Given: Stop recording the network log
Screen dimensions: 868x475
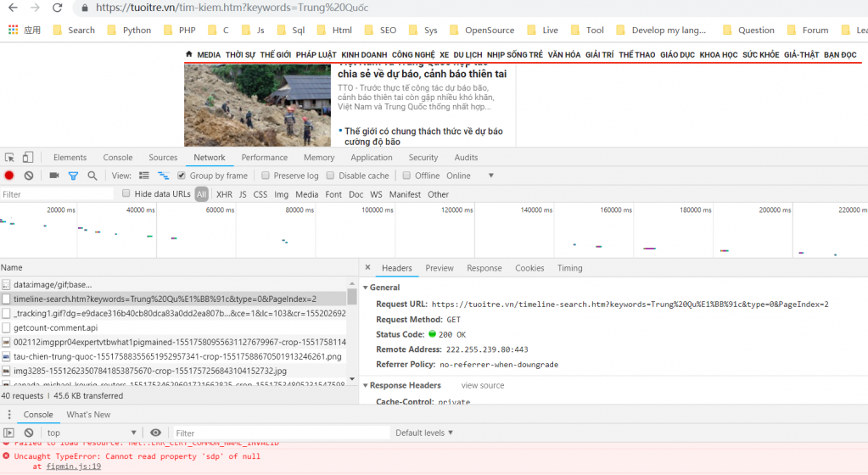Looking at the screenshot, I should 9,176.
